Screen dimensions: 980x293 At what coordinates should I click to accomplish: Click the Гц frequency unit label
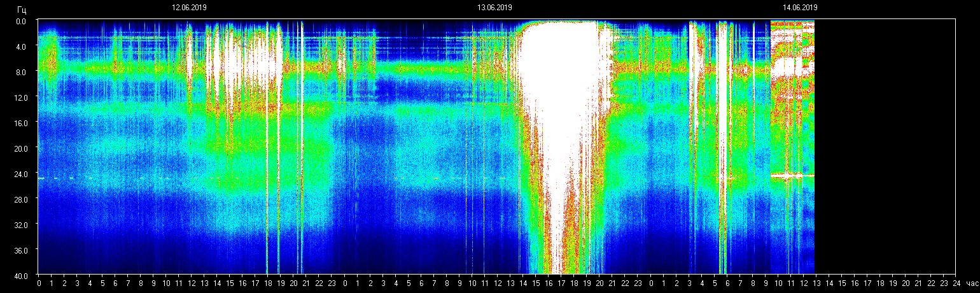coord(22,10)
